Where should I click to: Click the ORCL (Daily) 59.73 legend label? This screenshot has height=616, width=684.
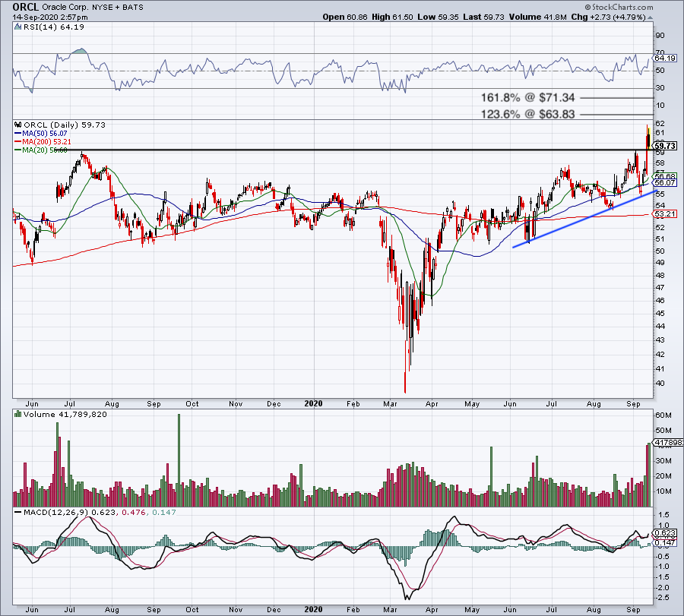coord(65,125)
